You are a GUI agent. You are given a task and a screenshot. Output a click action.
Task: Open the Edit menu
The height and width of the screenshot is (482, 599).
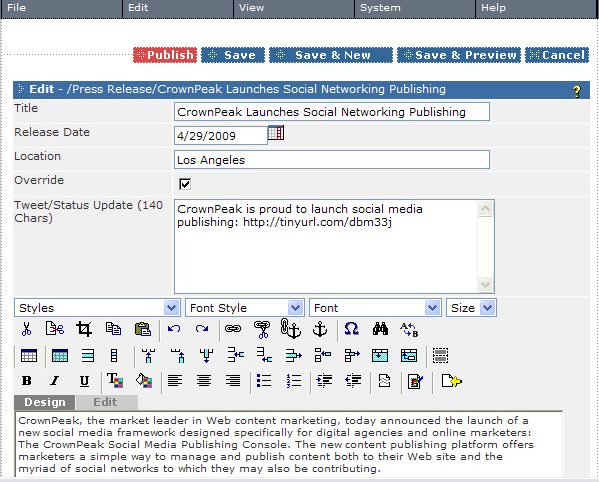pos(178,8)
